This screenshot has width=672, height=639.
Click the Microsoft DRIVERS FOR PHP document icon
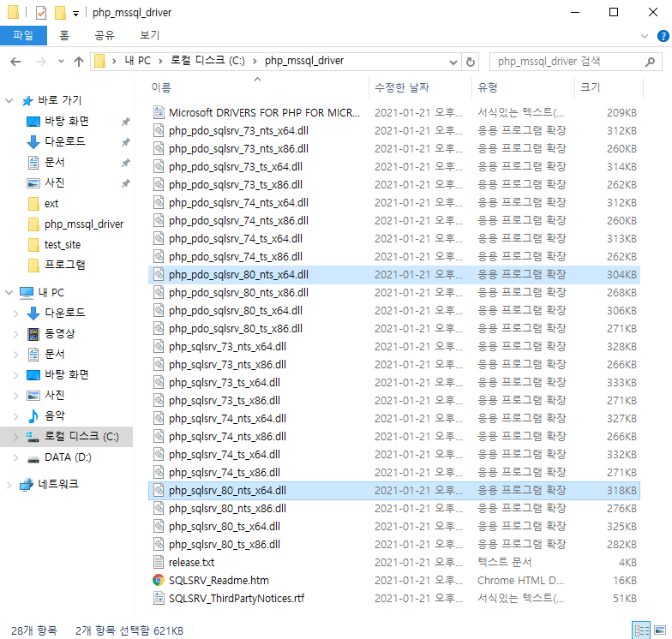[x=159, y=112]
